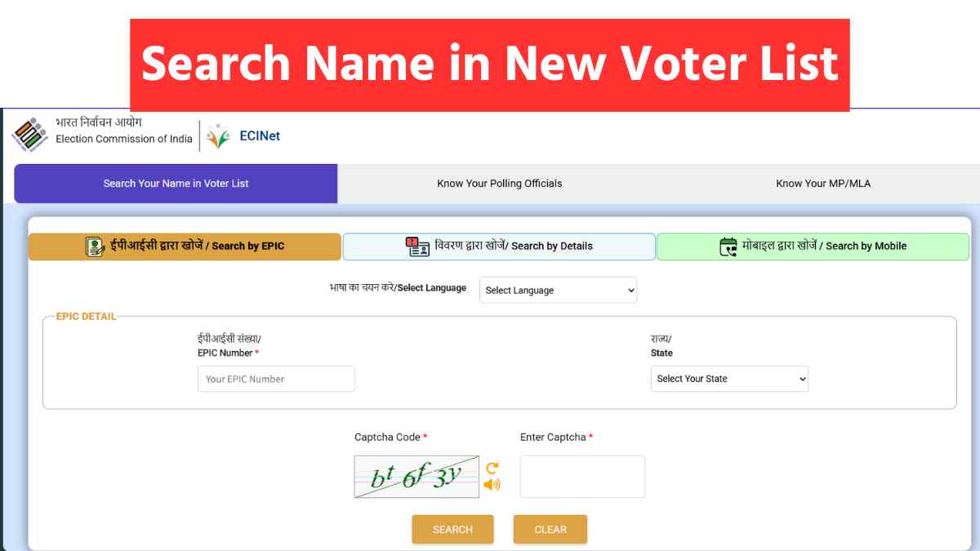
Task: Click the captcha image showing bt 6f 3y
Action: [418, 476]
